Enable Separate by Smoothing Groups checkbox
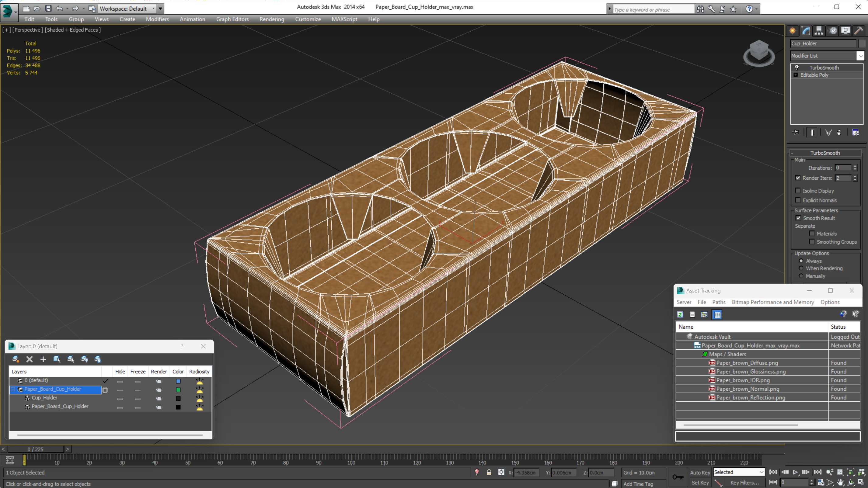This screenshot has height=488, width=868. click(x=812, y=241)
